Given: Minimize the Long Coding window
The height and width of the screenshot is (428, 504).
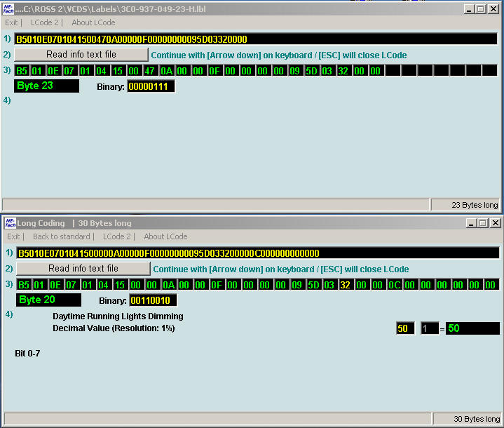Looking at the screenshot, I should [470, 223].
